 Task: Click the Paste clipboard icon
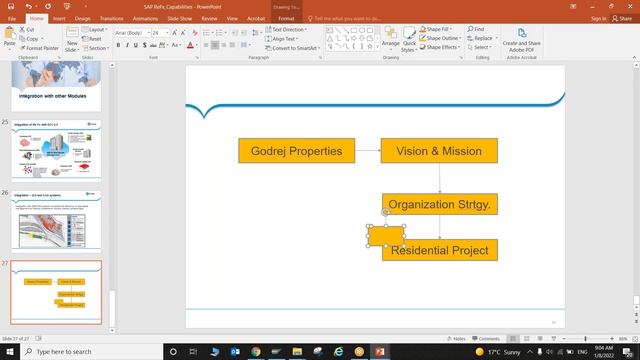(x=9, y=34)
